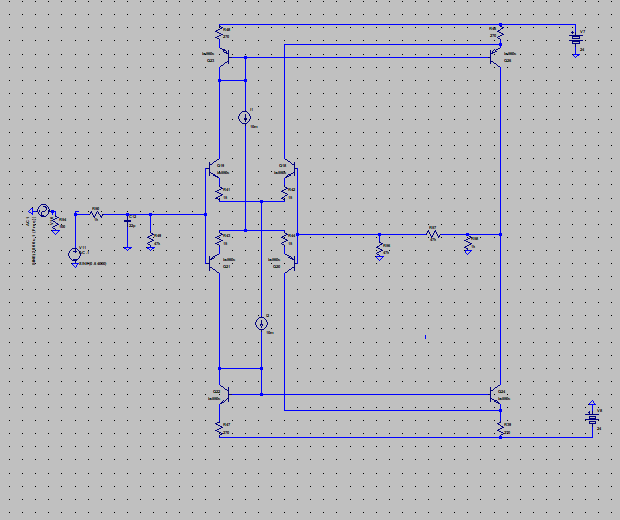This screenshot has width=620, height=520.
Task: Select lower current source I2
Action: (x=261, y=324)
